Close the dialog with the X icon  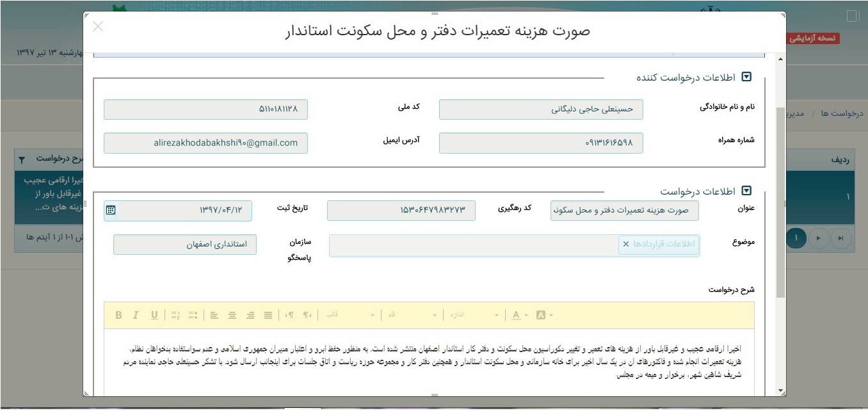click(x=98, y=26)
